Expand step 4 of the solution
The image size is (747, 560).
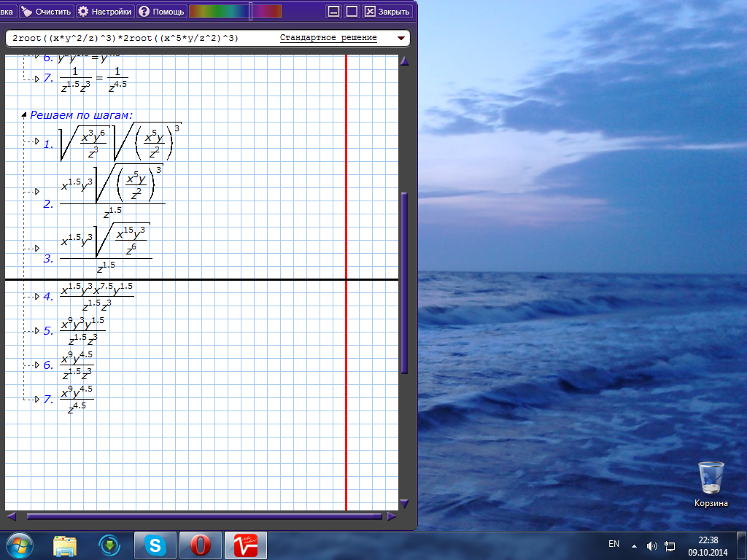pyautogui.click(x=36, y=296)
